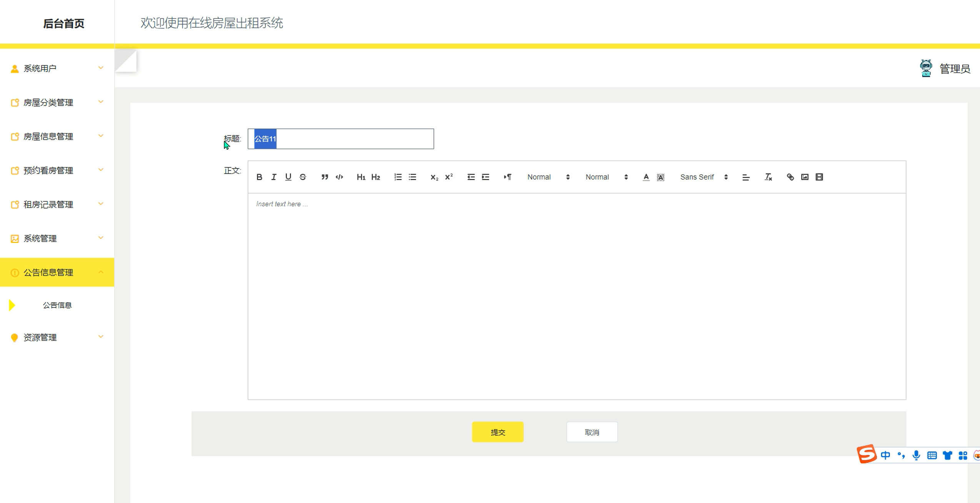
Task: Insert a blockquote via quote icon
Action: pos(325,177)
